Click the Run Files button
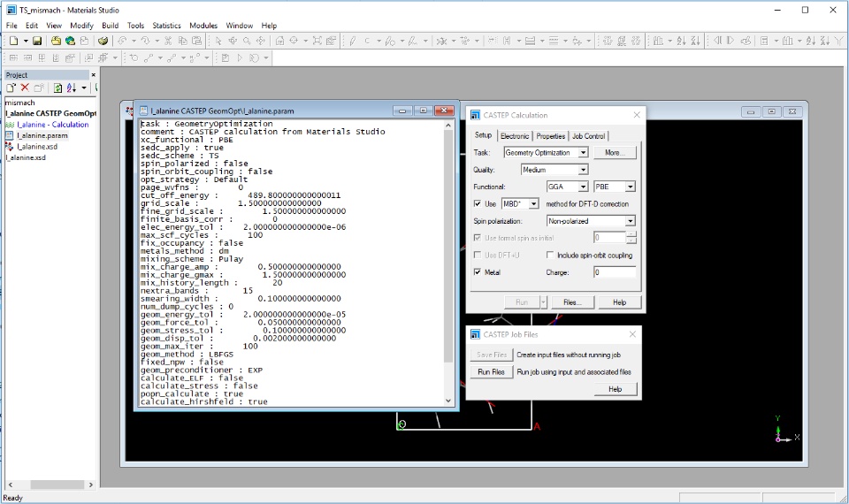The width and height of the screenshot is (849, 504). [x=491, y=372]
